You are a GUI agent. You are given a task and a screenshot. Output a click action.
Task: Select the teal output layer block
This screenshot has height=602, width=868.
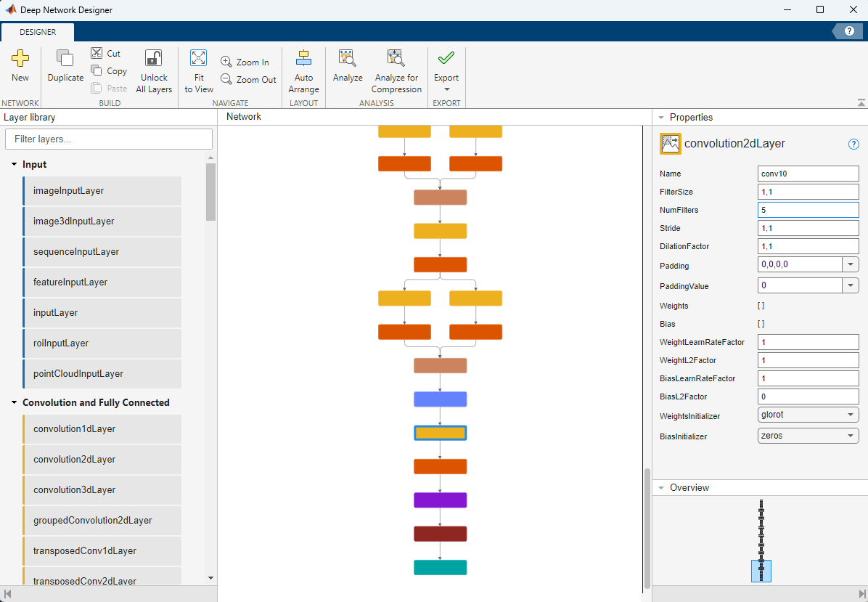(x=440, y=567)
